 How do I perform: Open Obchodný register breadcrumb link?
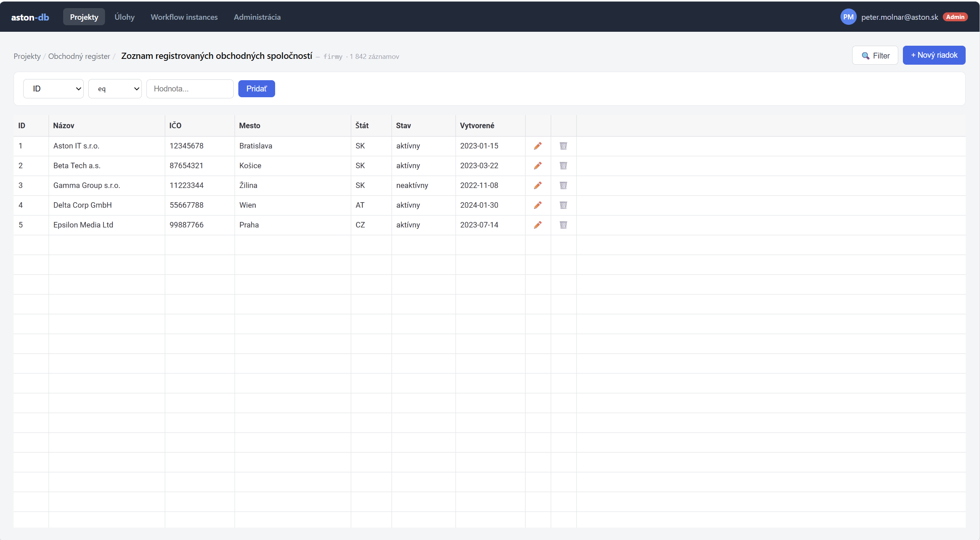click(x=79, y=56)
